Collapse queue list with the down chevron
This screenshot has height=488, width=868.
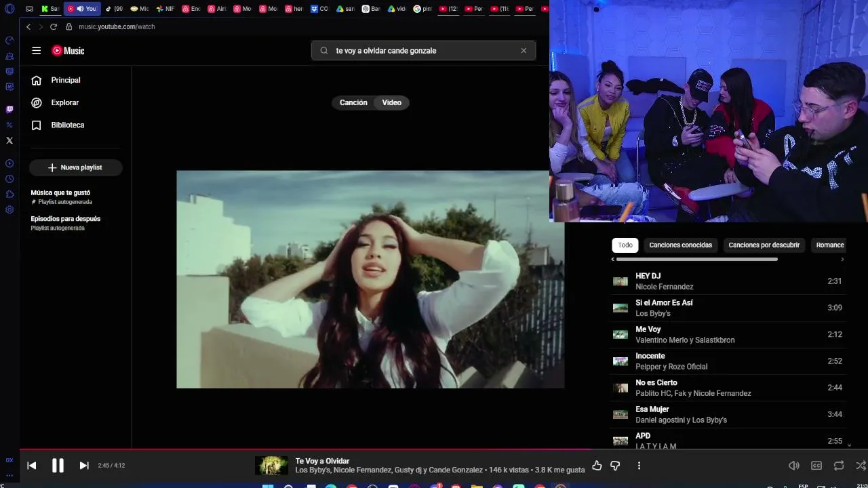849,445
